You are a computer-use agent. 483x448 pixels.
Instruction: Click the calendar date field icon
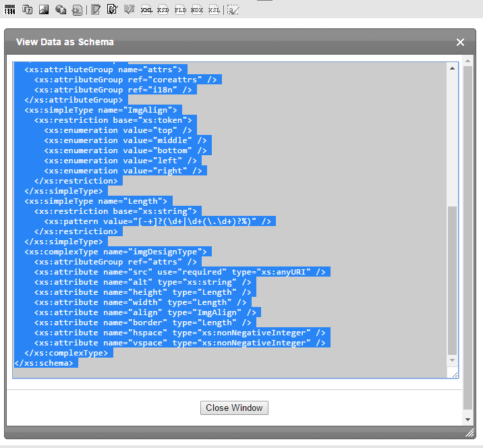(28, 9)
